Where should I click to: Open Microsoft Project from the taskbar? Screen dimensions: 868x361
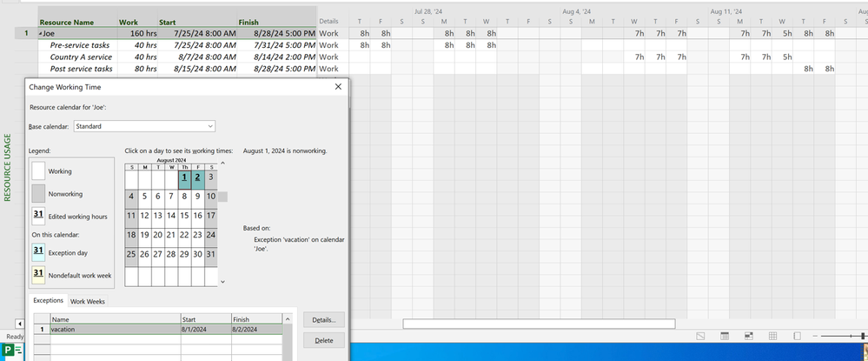(12, 351)
